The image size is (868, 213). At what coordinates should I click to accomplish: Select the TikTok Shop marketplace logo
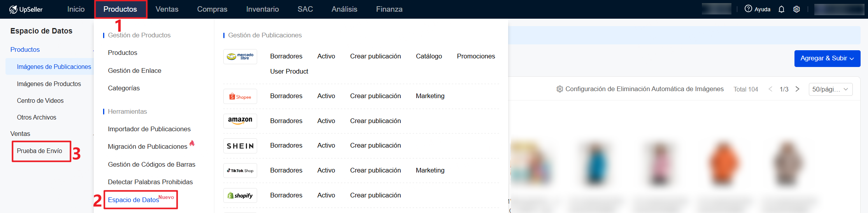pyautogui.click(x=240, y=171)
